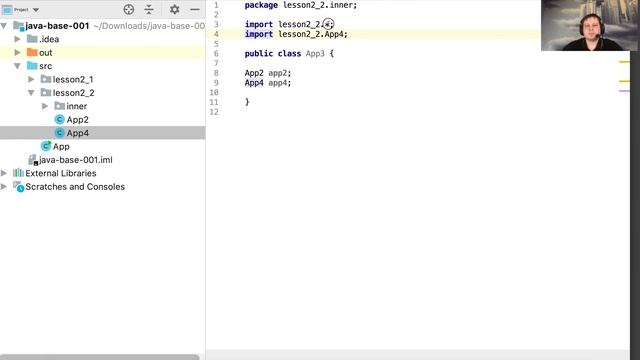Click the lesson2_2 package icon
Screen dimensions: 640x360
click(46, 93)
